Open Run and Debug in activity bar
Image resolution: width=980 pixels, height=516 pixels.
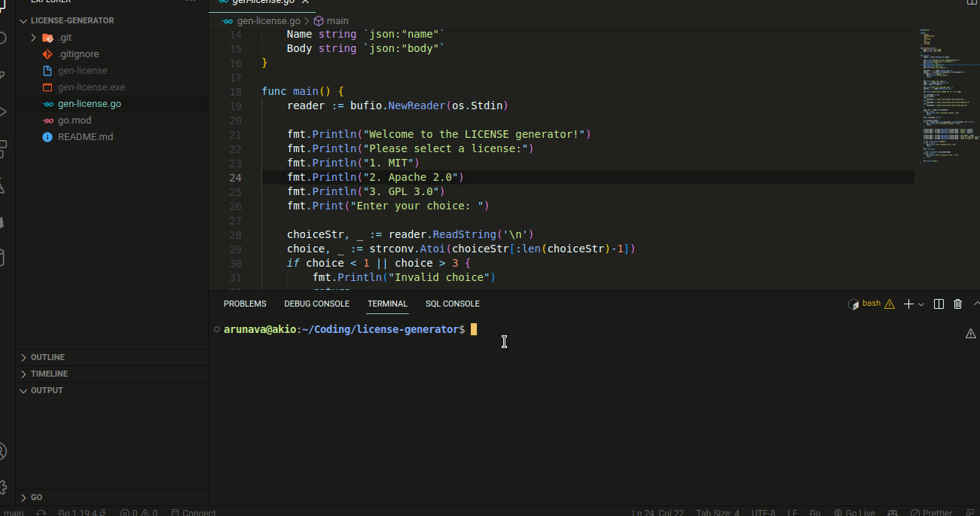(x=3, y=111)
